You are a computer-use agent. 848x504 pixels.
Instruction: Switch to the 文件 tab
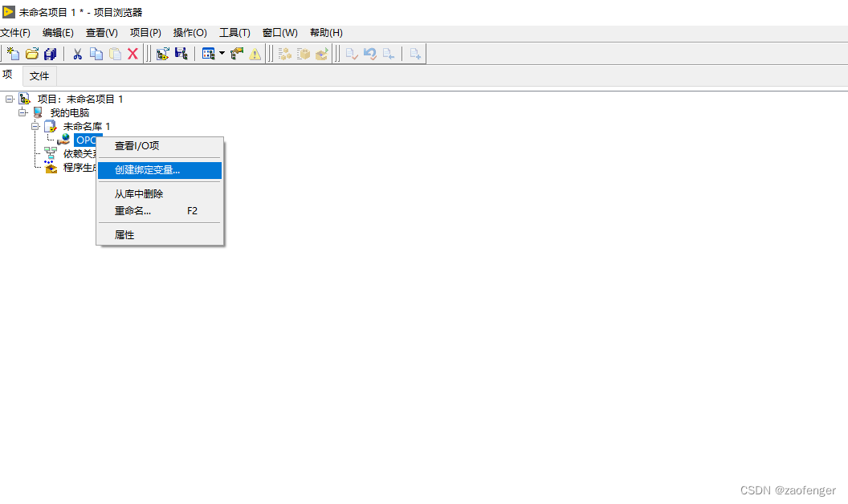tap(39, 75)
